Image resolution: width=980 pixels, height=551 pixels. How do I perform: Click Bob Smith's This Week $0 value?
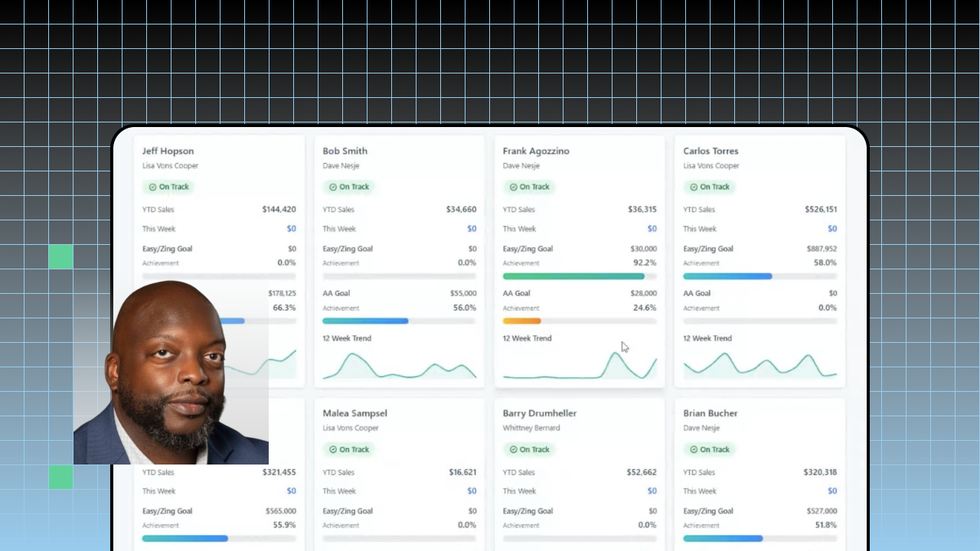472,229
